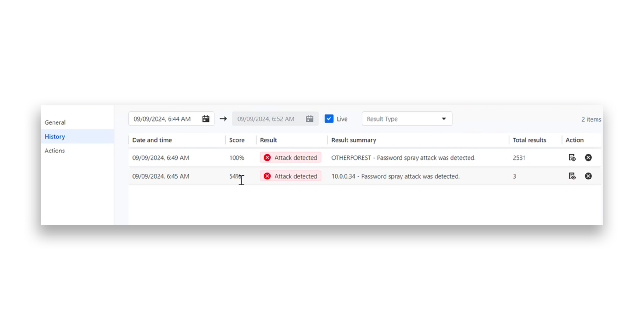Toggle the Live checkbox
Image resolution: width=644 pixels, height=330 pixels.
click(329, 119)
